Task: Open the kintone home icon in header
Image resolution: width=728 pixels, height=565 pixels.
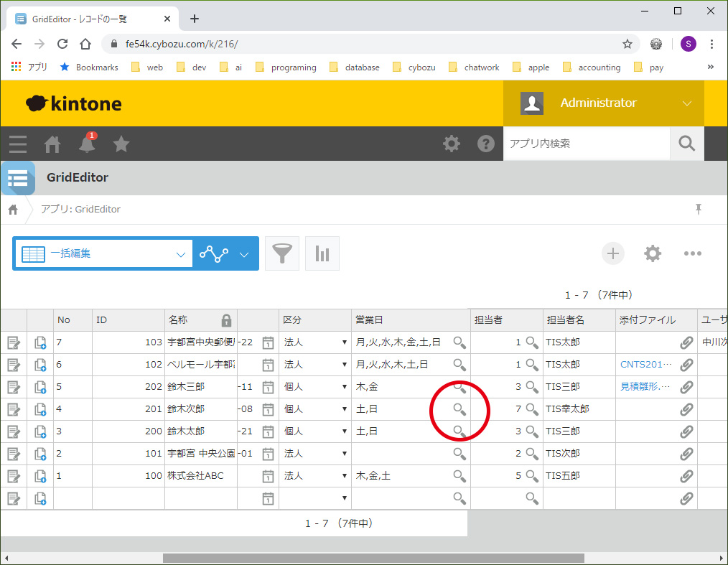Action: (x=52, y=144)
